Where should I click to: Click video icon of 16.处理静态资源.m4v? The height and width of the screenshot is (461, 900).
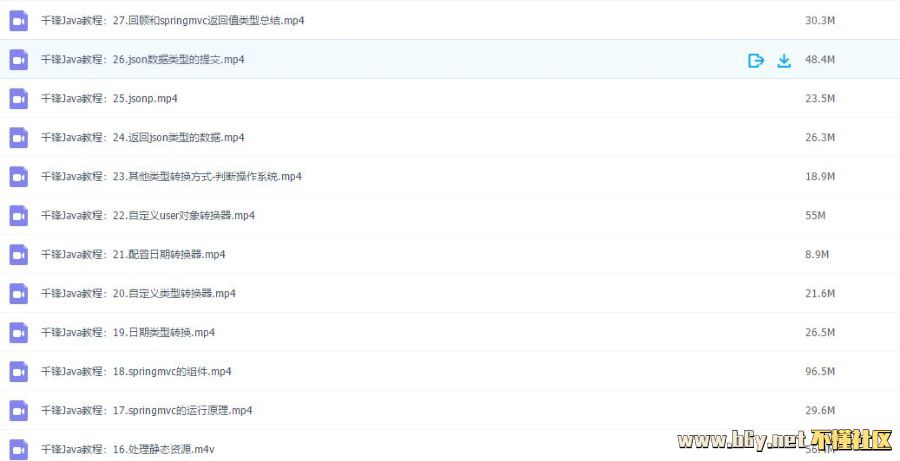point(18,450)
